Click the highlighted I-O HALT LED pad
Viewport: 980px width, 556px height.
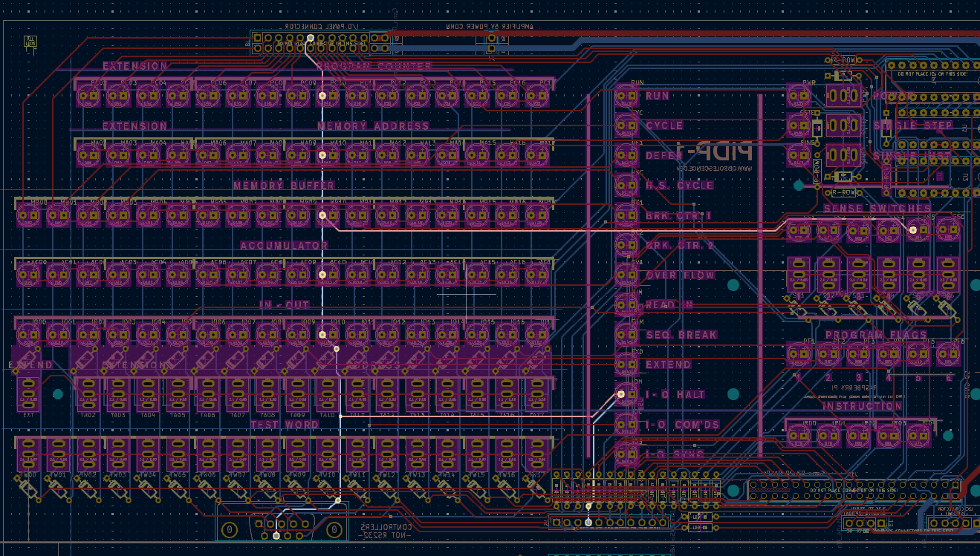pyautogui.click(x=622, y=394)
